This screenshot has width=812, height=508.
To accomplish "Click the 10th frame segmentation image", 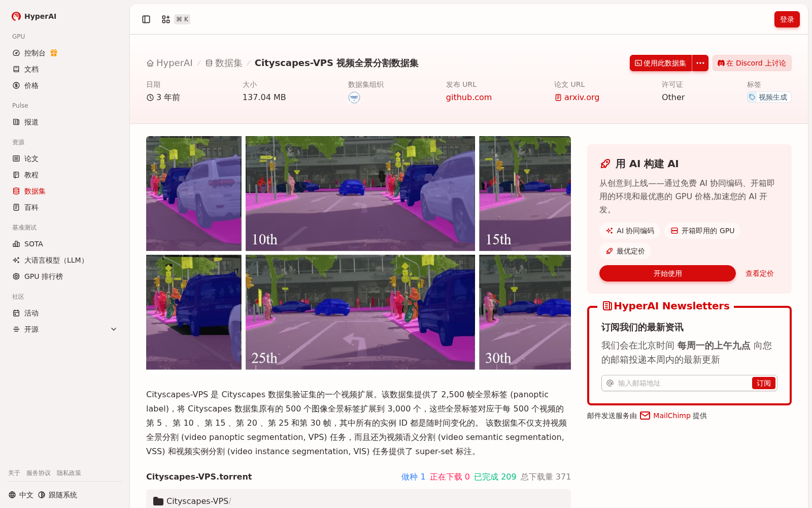I will coord(360,194).
